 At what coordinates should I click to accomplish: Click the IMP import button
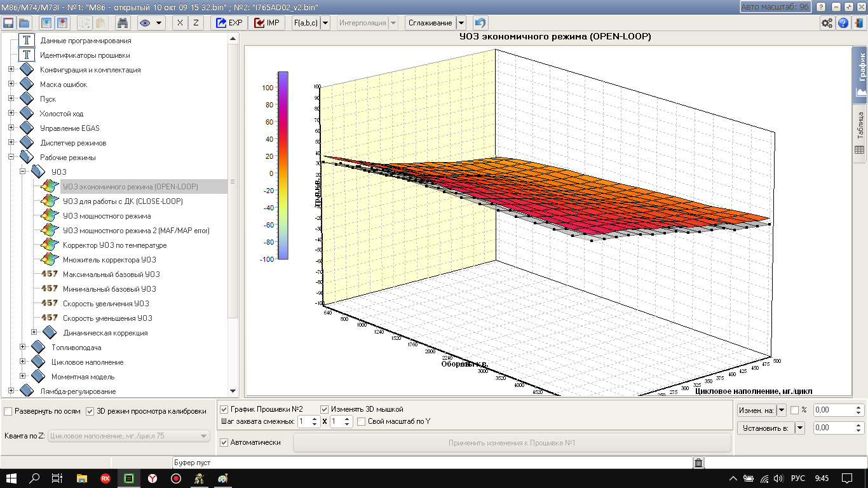coord(266,23)
